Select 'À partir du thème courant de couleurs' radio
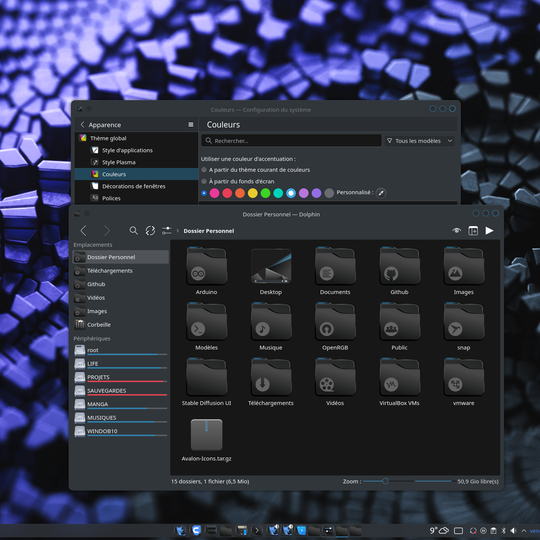Screen dimensions: 540x540 [204, 170]
